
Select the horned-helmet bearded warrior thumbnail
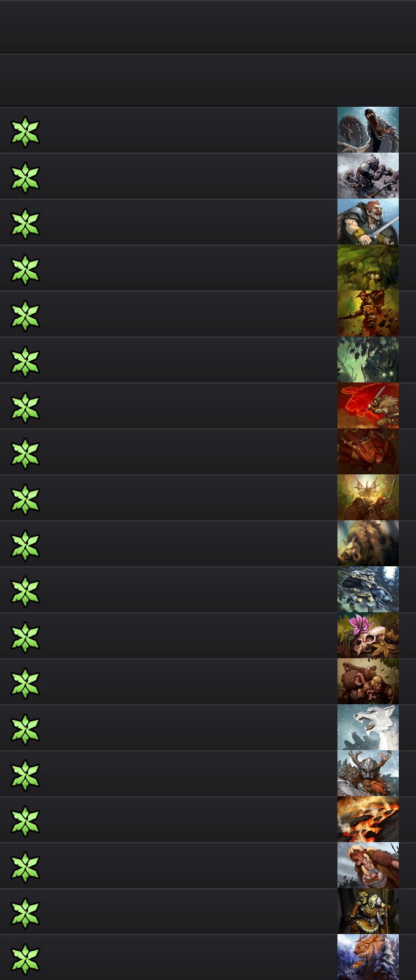click(368, 773)
